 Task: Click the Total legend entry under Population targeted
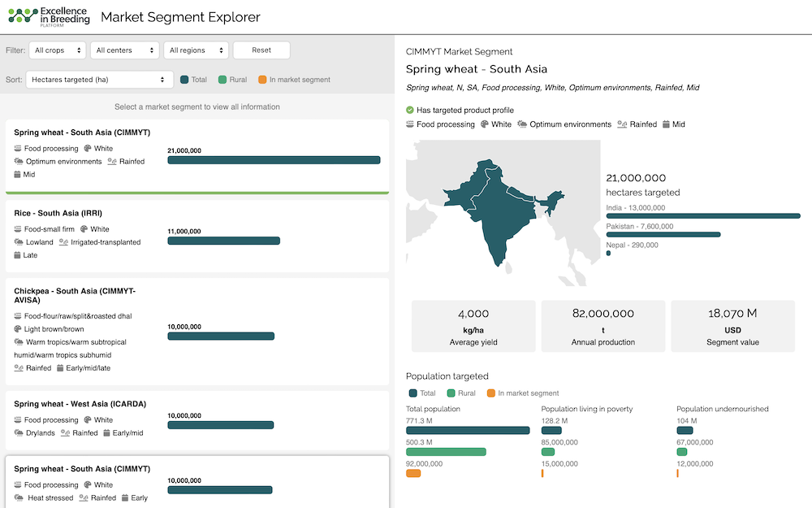(422, 393)
